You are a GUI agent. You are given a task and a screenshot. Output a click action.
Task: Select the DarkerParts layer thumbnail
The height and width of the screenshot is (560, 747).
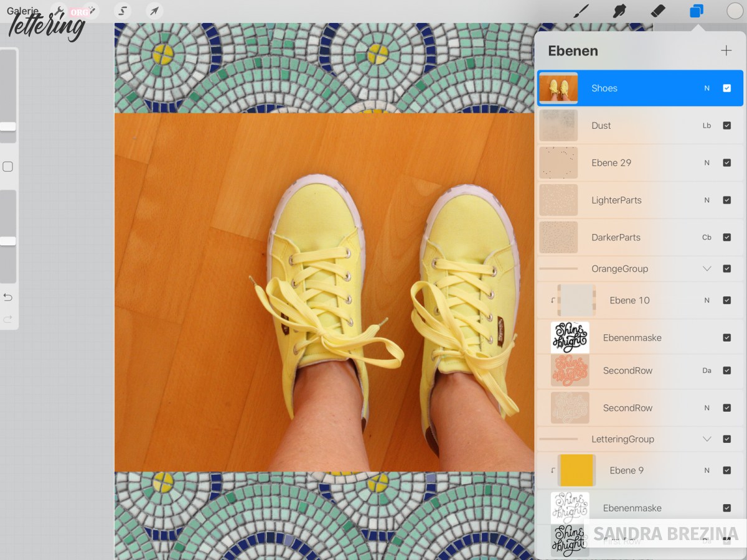point(558,237)
